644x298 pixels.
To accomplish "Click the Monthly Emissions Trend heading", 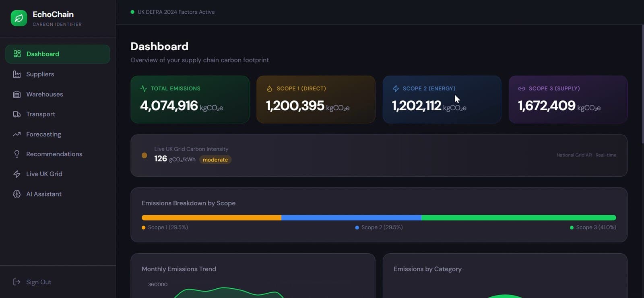I will [x=179, y=269].
